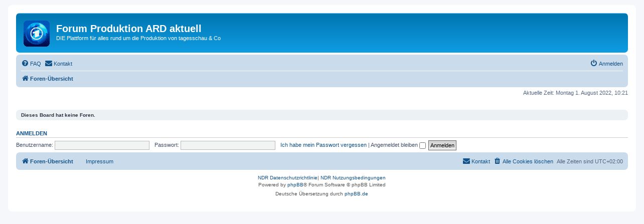Screen dimensions: 644x224
Task: Click the home icon in top breadcrumb
Action: [25, 79]
